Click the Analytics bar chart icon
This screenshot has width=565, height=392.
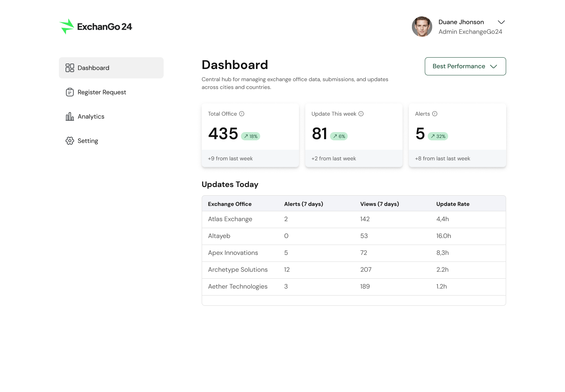70,116
